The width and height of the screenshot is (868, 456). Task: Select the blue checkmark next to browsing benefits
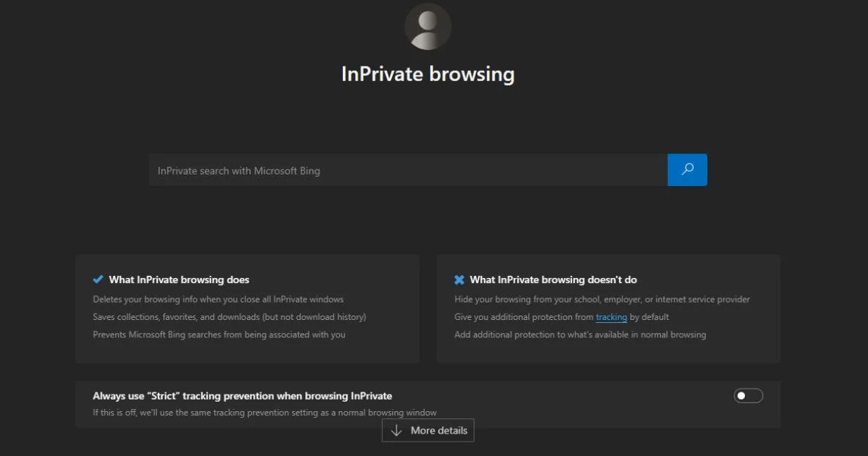pos(96,279)
